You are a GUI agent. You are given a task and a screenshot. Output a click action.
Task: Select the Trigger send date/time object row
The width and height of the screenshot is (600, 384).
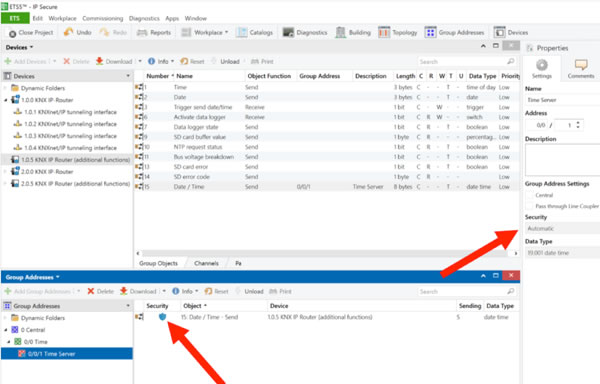click(327, 107)
